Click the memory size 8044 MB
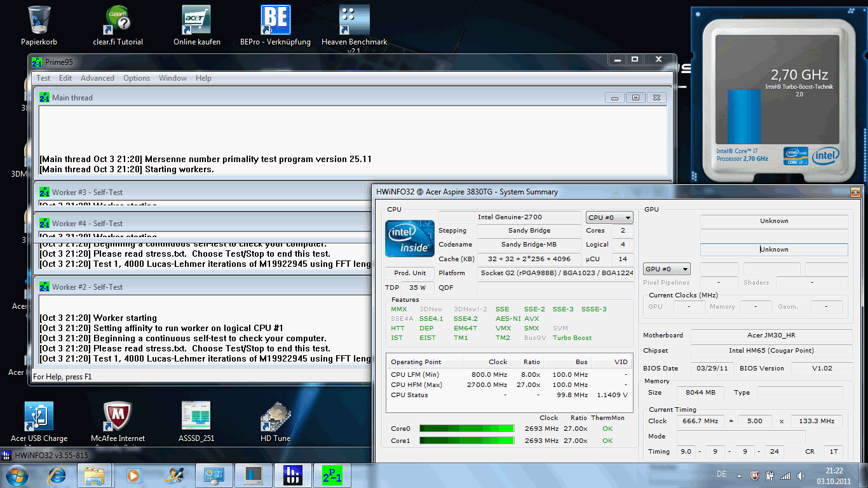 [x=700, y=393]
